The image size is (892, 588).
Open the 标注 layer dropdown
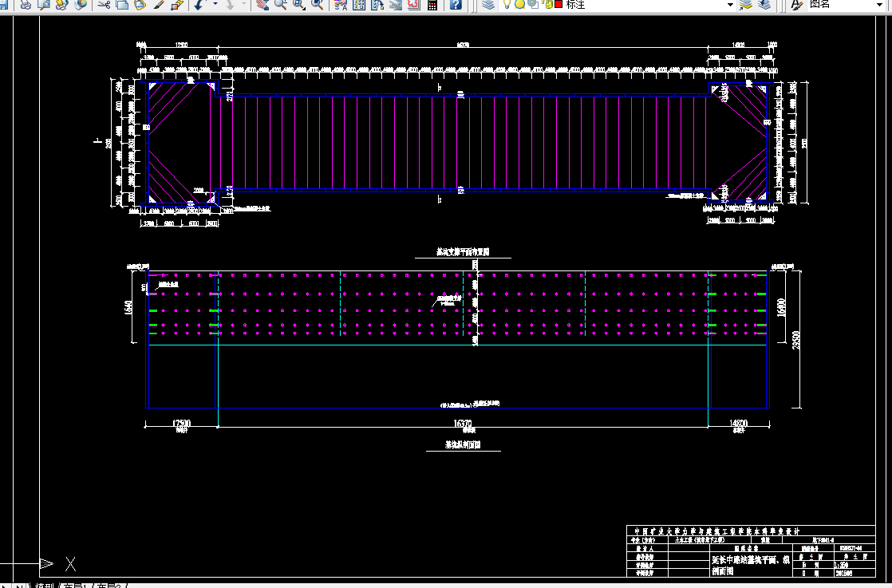pos(730,5)
